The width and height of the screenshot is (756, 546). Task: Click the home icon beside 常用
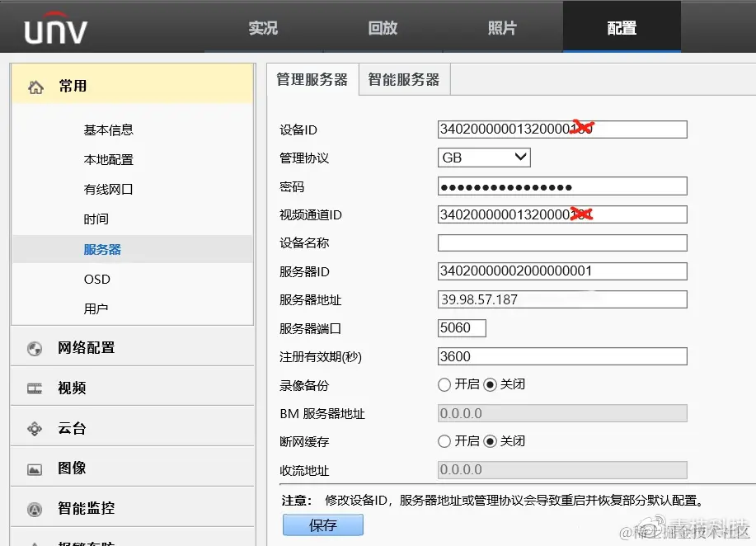34,85
